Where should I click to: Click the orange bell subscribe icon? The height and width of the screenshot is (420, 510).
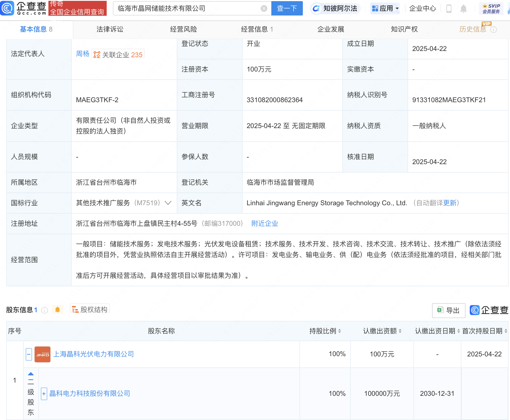[x=57, y=310]
